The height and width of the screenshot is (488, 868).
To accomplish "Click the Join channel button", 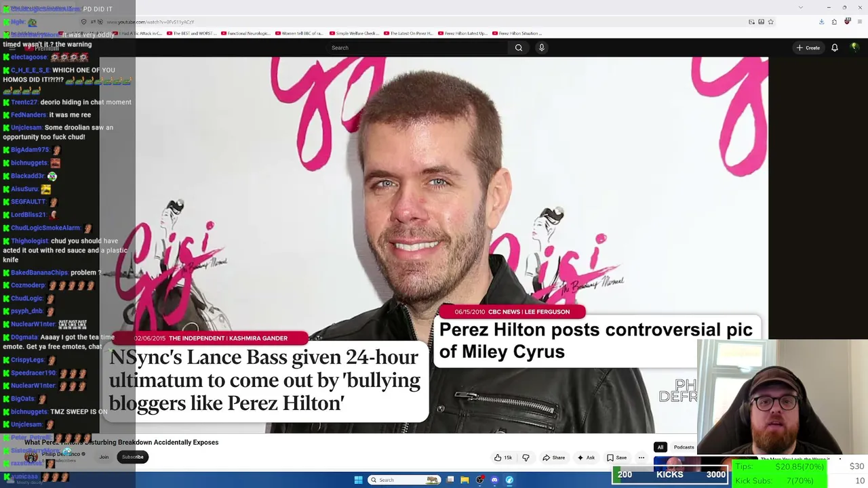I will pyautogui.click(x=104, y=457).
